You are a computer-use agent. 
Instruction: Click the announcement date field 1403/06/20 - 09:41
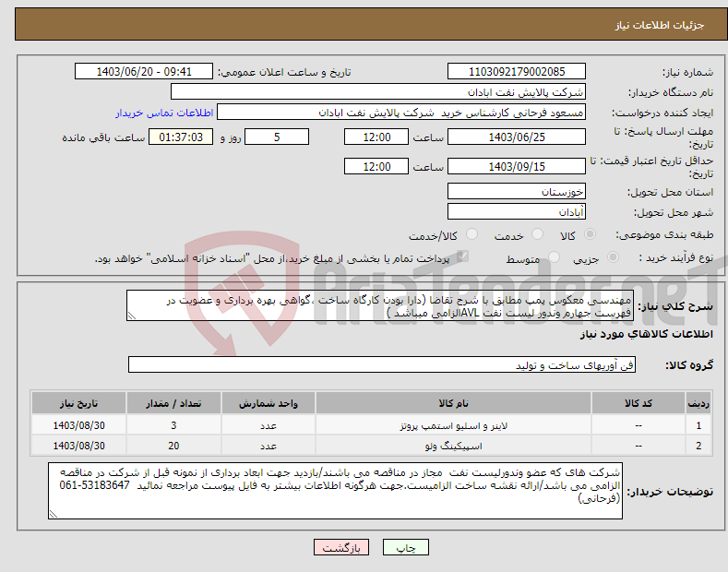click(143, 72)
